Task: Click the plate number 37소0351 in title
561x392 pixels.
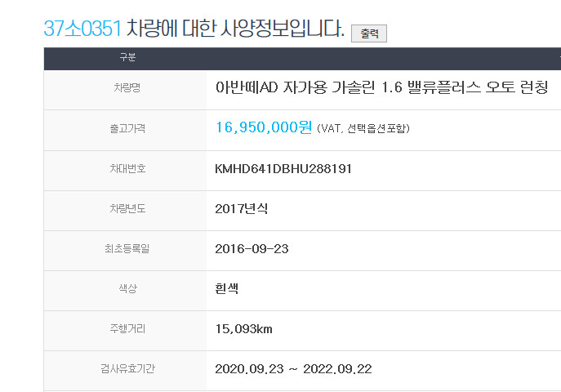Action: [82, 29]
